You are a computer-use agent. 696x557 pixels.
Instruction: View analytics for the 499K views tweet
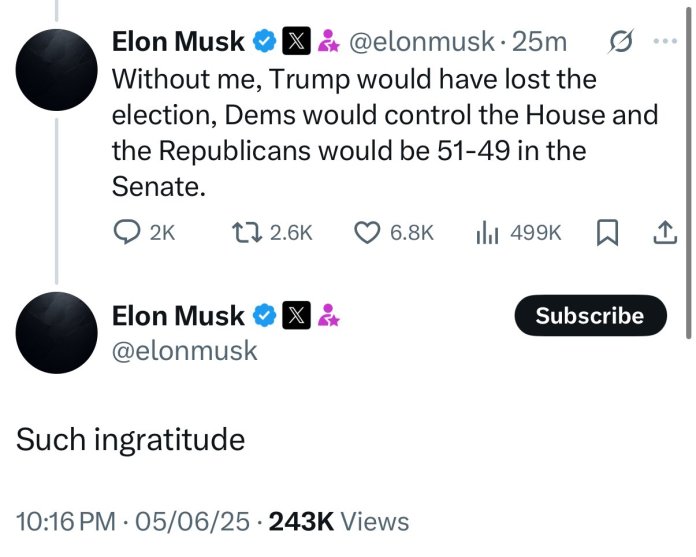[x=486, y=232]
